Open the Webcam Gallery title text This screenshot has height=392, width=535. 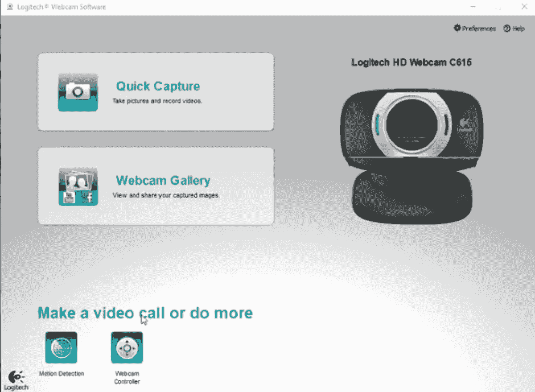(x=163, y=181)
